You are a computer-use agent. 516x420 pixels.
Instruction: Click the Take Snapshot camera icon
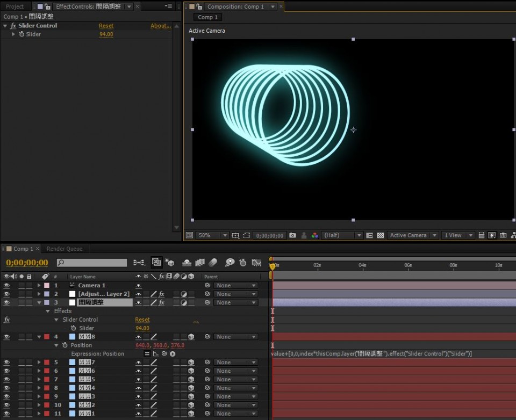pos(292,235)
